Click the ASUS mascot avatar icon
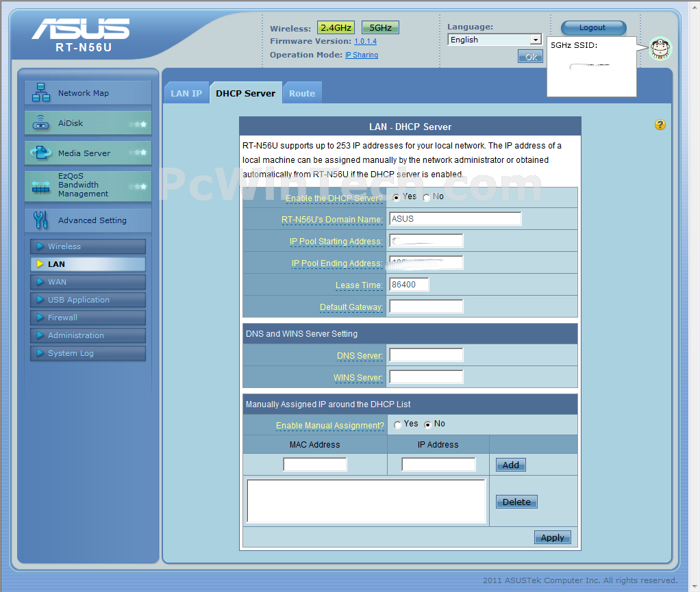Viewport: 700px width, 592px height. [x=660, y=49]
